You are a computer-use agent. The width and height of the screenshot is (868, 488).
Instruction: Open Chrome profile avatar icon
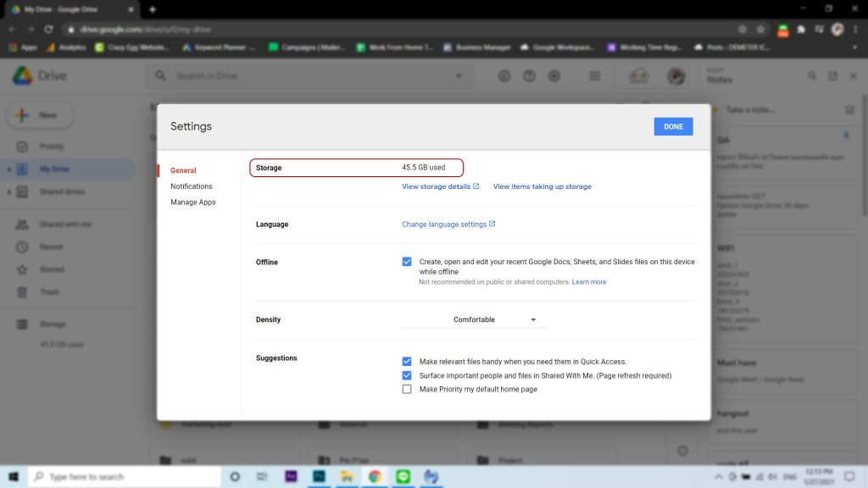(837, 30)
